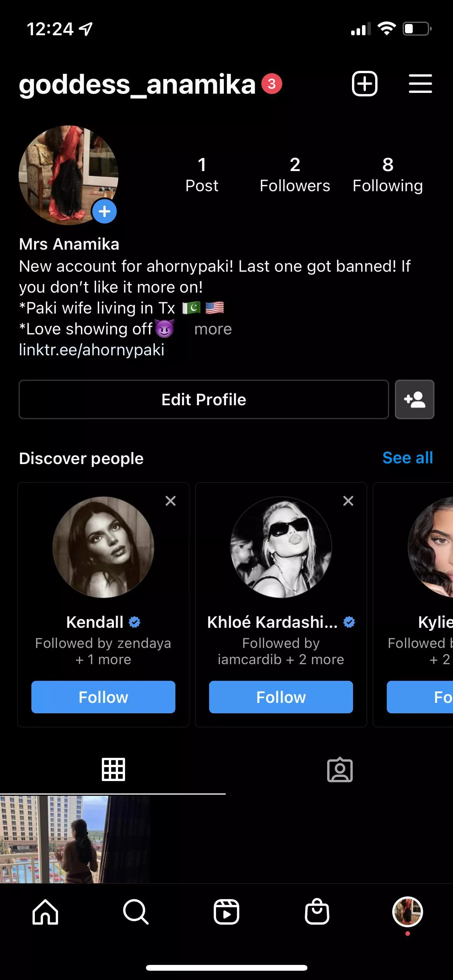Viewport: 453px width, 980px height.
Task: Follow Kendall
Action: pos(103,697)
